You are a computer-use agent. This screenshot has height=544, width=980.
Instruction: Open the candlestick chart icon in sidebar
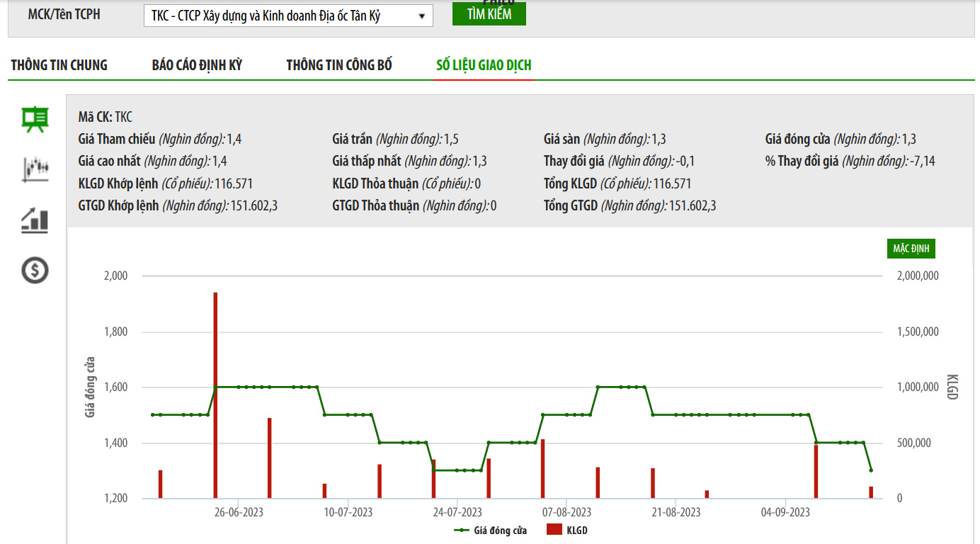point(35,169)
